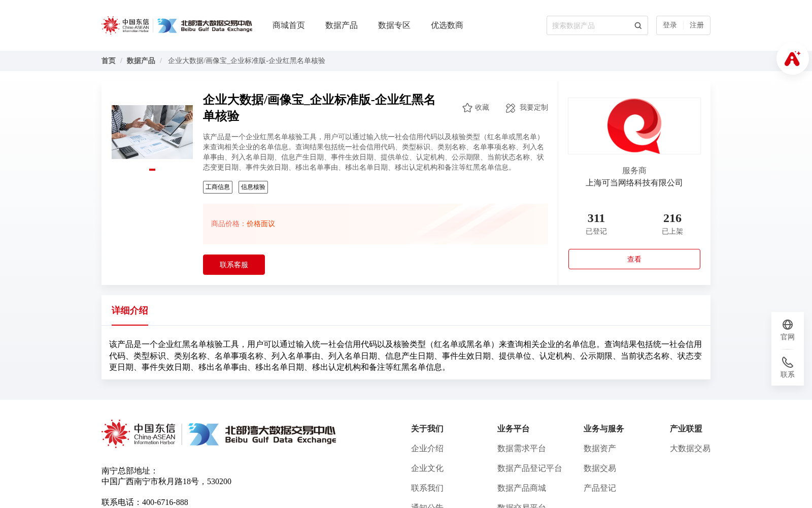This screenshot has width=812, height=508.
Task: Click the 311 已登记 count
Action: point(596,224)
